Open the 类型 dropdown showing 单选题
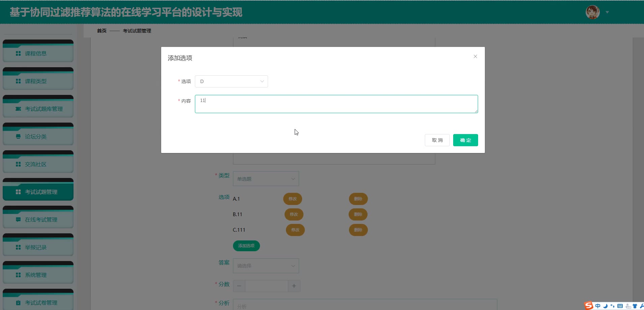Screen dimensions: 644x310 266,179
